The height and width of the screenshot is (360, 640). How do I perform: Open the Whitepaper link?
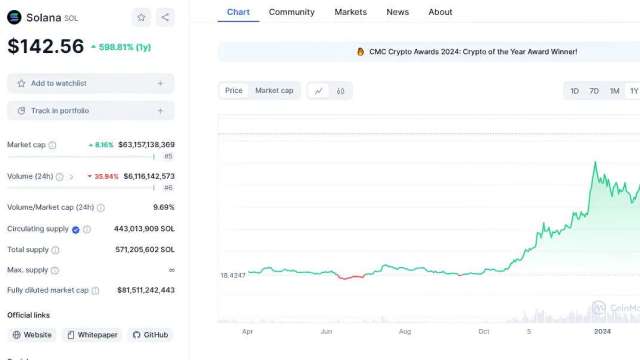click(93, 335)
